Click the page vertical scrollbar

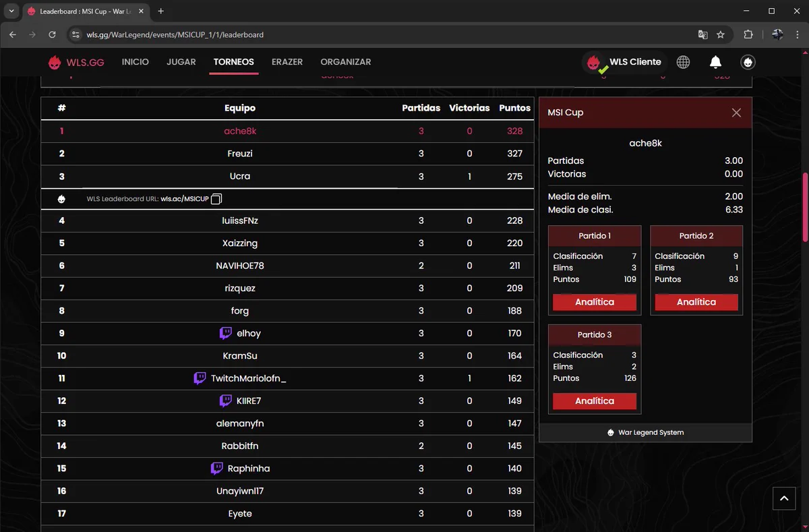click(x=804, y=207)
